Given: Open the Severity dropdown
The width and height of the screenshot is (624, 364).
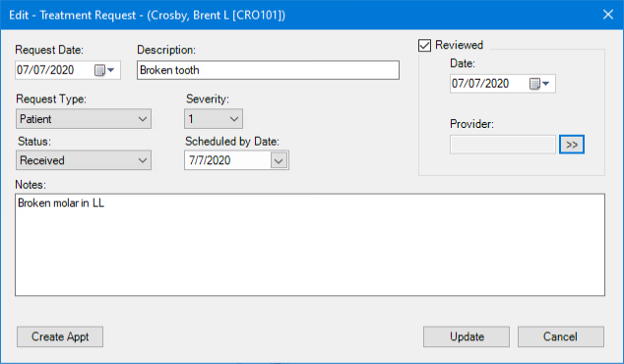Looking at the screenshot, I should 214,119.
